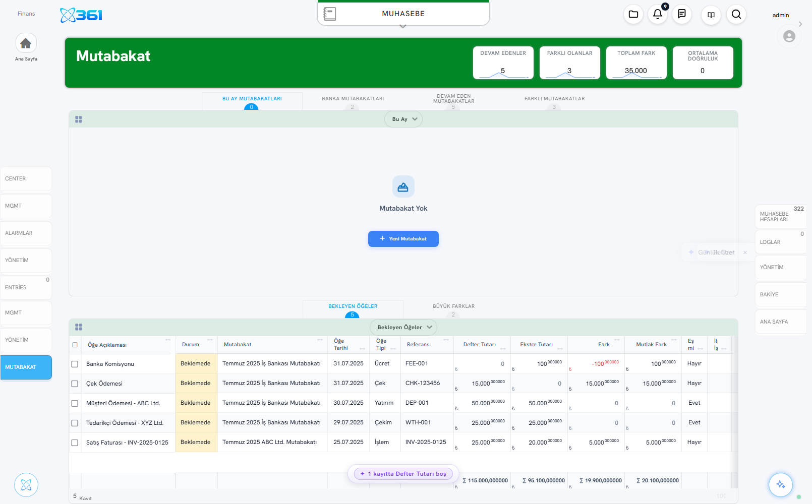Click the Muhasebe notebook icon
The height and width of the screenshot is (504, 812).
click(330, 14)
